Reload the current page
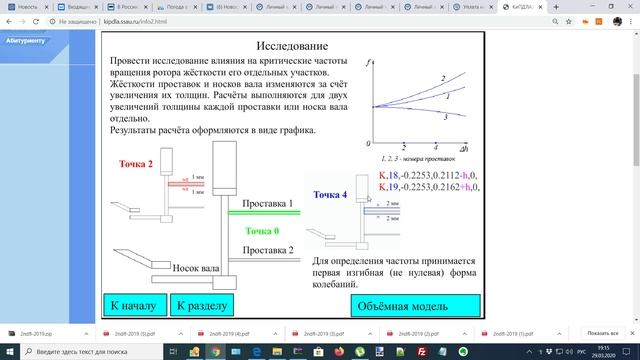This screenshot has height=360, width=640. click(x=36, y=22)
